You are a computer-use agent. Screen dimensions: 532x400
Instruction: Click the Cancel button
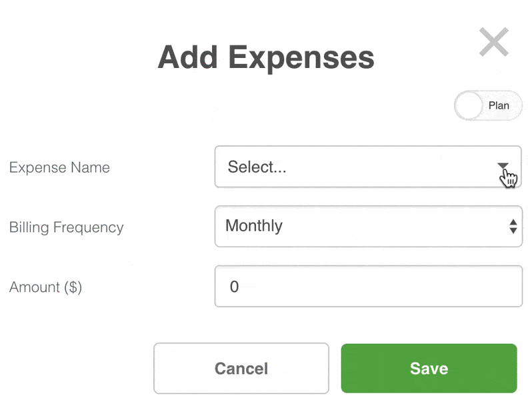click(x=241, y=369)
